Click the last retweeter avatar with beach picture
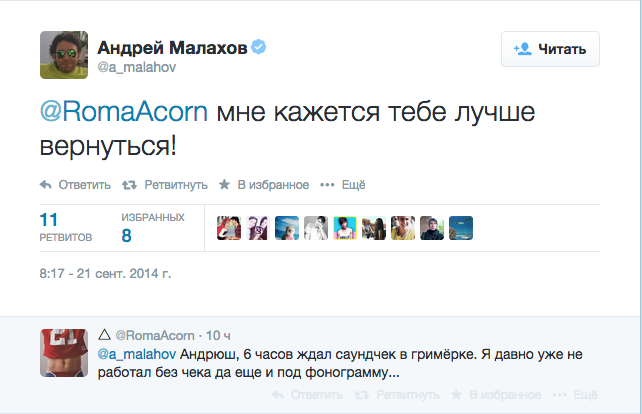The image size is (642, 414). pos(461,228)
